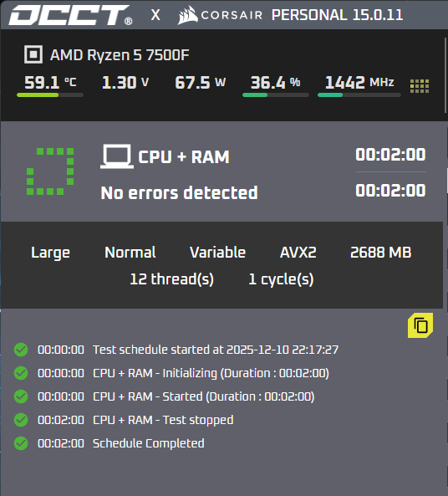Image resolution: width=448 pixels, height=496 pixels.
Task: Open the yellow core grid icon
Action: 420,86
